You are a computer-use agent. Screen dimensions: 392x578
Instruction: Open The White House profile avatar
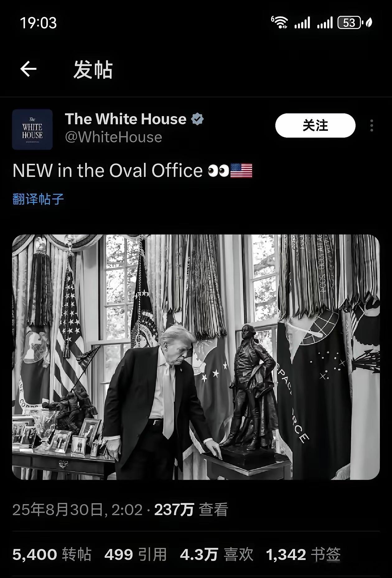tap(32, 129)
